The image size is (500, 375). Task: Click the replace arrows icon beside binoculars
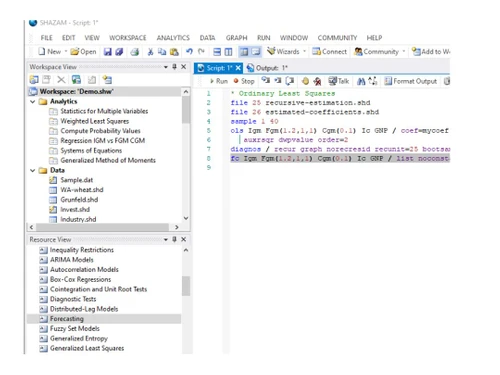(372, 81)
